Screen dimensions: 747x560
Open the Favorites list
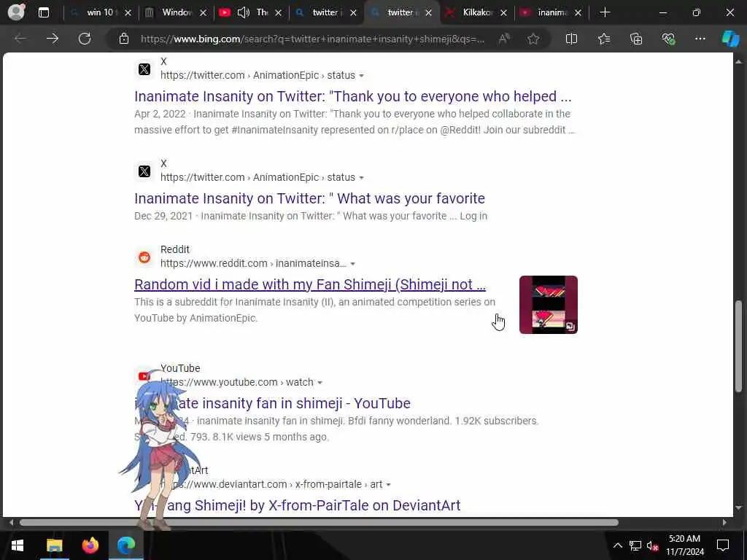604,39
